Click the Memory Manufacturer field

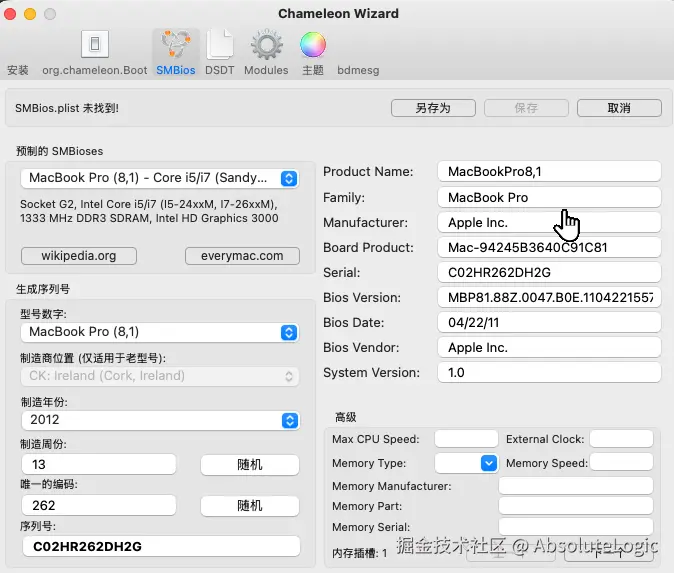[x=576, y=486]
